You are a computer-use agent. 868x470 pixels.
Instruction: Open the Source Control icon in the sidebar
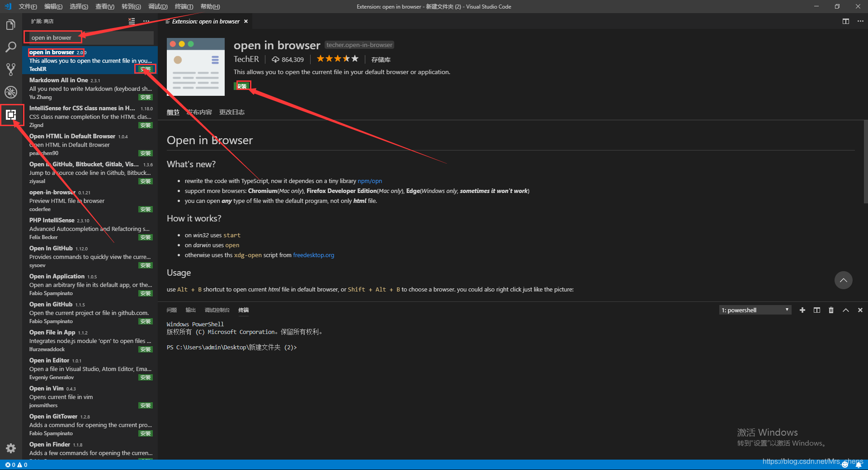tap(11, 69)
